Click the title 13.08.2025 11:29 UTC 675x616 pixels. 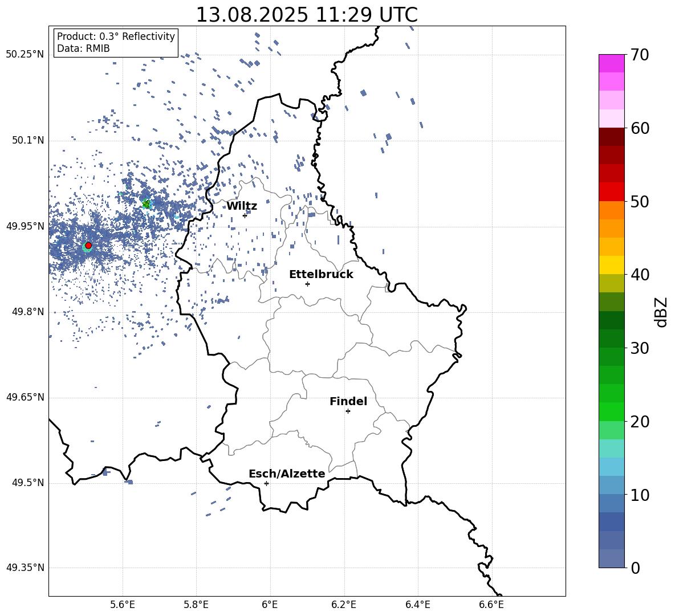coord(307,15)
